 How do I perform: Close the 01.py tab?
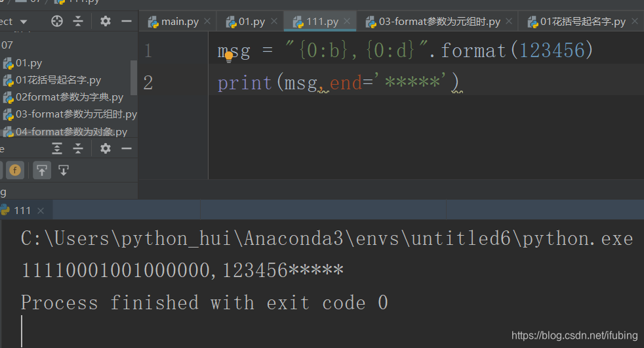(274, 21)
